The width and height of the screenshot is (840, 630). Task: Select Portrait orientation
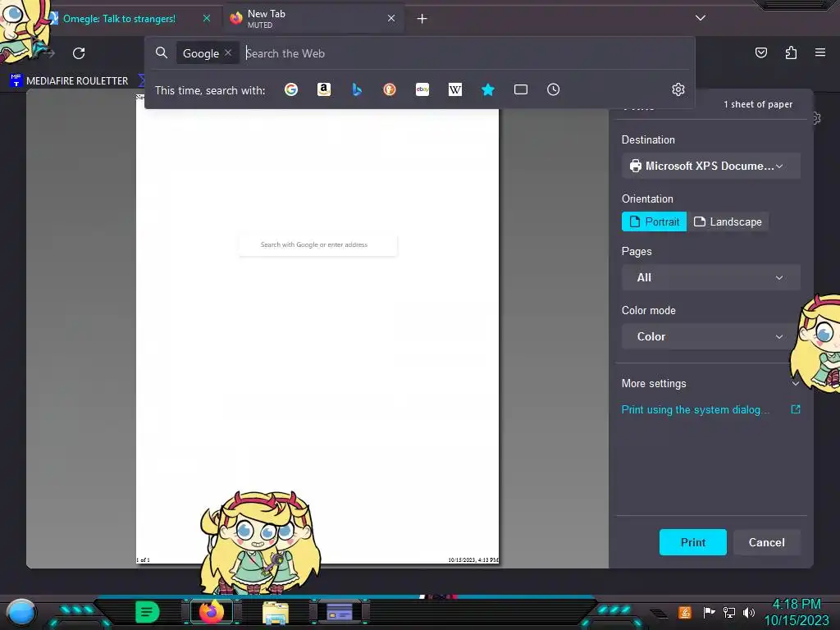(654, 221)
